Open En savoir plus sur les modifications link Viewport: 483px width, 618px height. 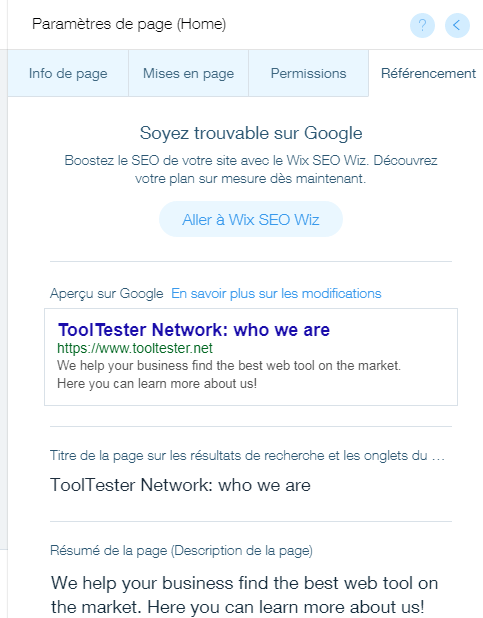pos(276,293)
